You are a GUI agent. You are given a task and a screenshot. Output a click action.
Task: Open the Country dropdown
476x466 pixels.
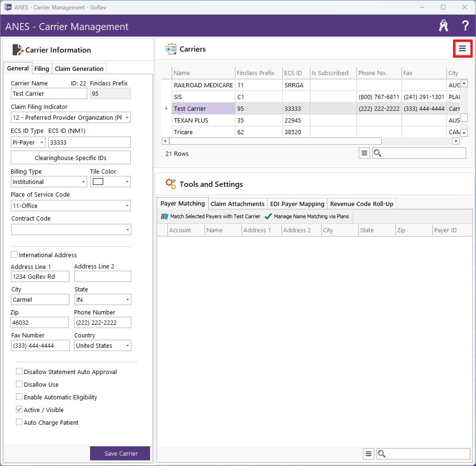coord(127,346)
